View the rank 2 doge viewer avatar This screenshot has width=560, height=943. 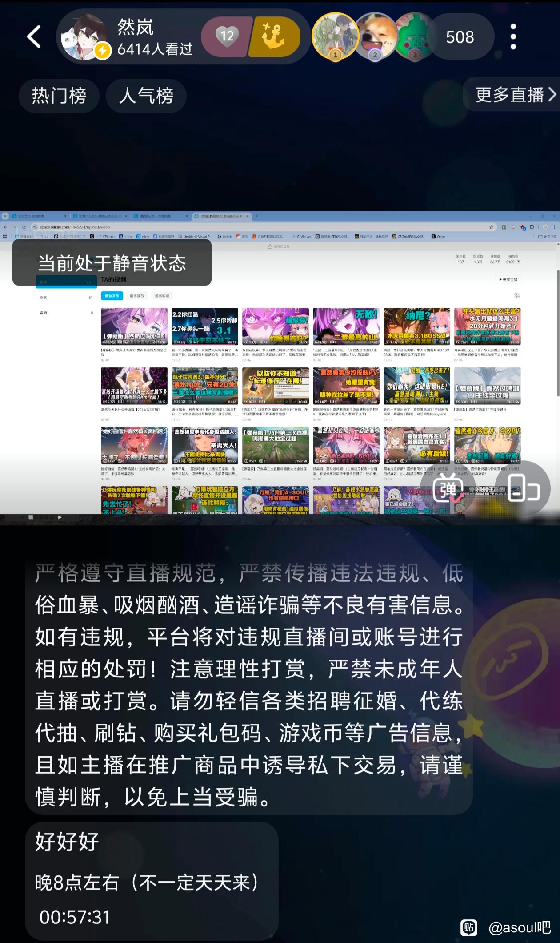coord(376,36)
